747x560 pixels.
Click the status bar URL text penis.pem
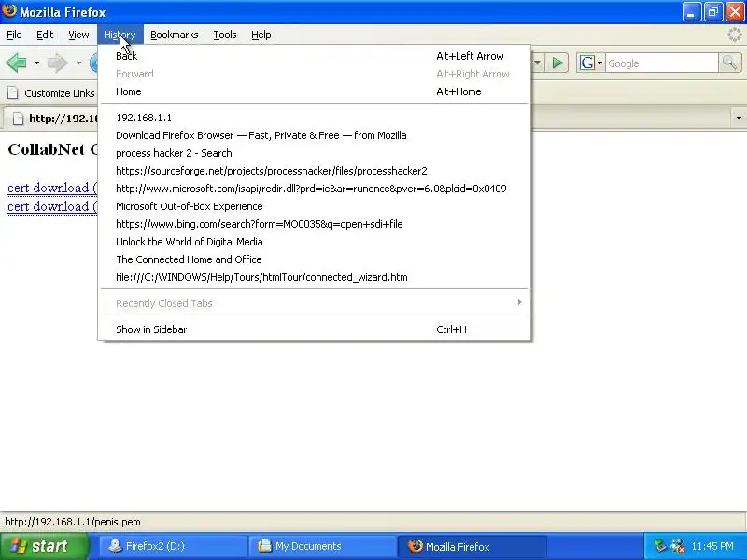point(73,522)
